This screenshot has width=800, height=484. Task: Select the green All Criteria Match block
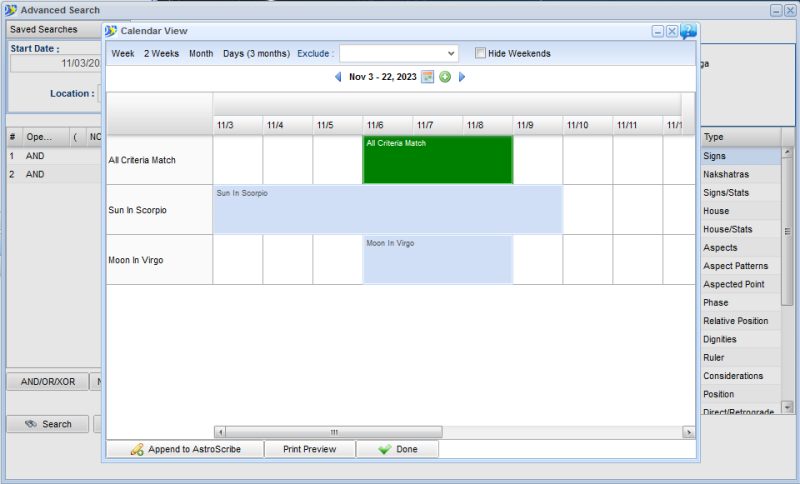pyautogui.click(x=437, y=160)
